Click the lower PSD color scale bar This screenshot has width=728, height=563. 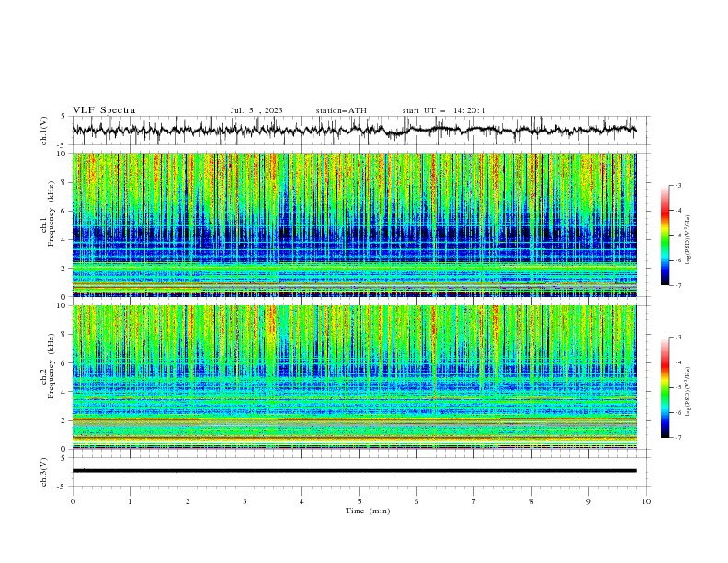[x=665, y=387]
